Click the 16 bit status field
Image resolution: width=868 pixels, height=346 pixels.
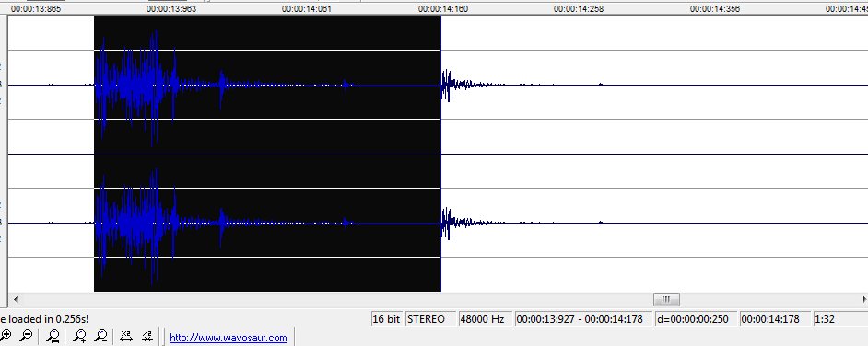click(x=386, y=319)
